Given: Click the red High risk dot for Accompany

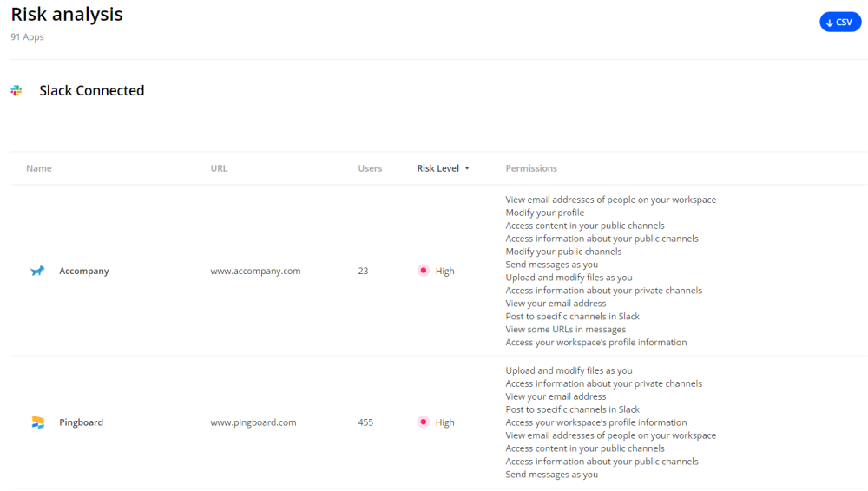Looking at the screenshot, I should point(424,271).
